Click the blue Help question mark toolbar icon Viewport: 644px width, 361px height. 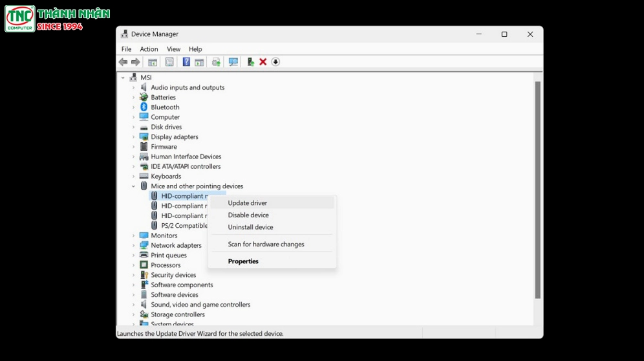pos(186,62)
